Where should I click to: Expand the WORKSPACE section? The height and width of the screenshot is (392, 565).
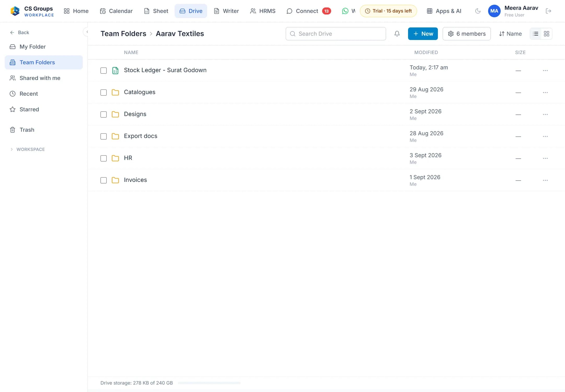point(27,149)
